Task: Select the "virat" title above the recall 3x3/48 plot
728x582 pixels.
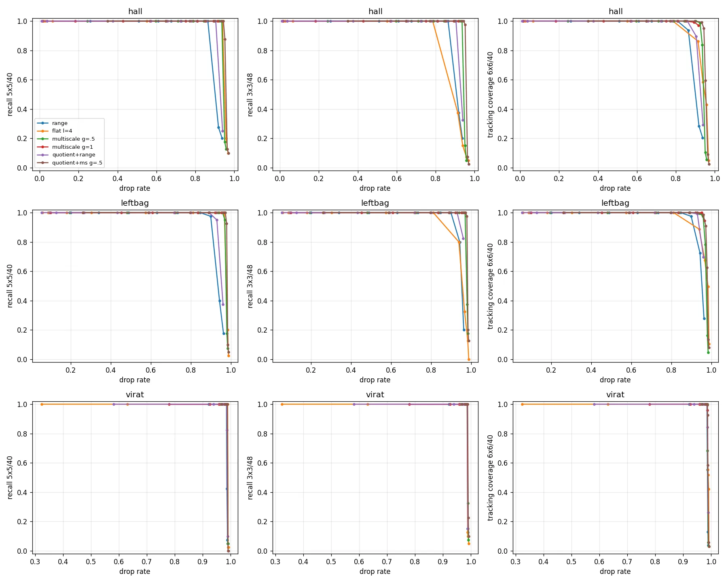Action: [375, 395]
